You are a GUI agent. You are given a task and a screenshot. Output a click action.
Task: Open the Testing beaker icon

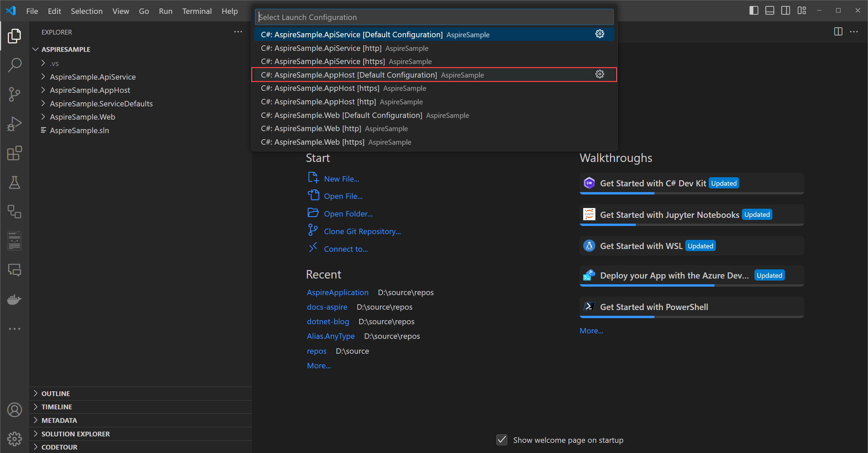[x=15, y=183]
